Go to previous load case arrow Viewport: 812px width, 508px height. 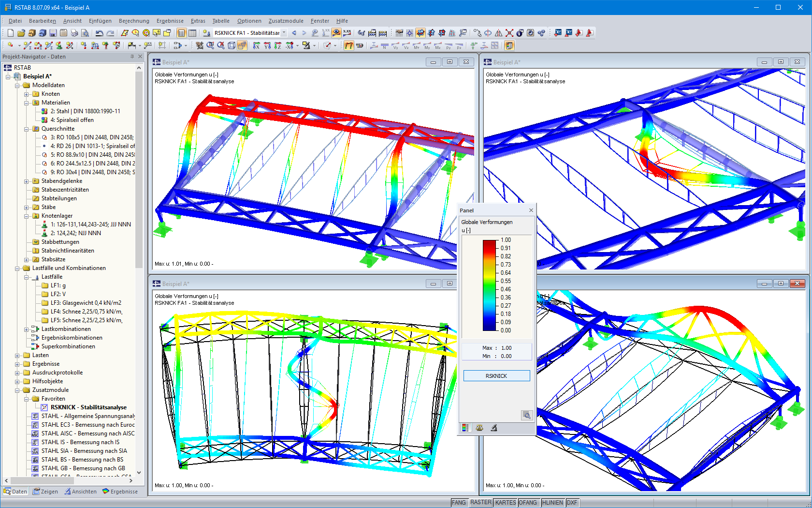(293, 33)
